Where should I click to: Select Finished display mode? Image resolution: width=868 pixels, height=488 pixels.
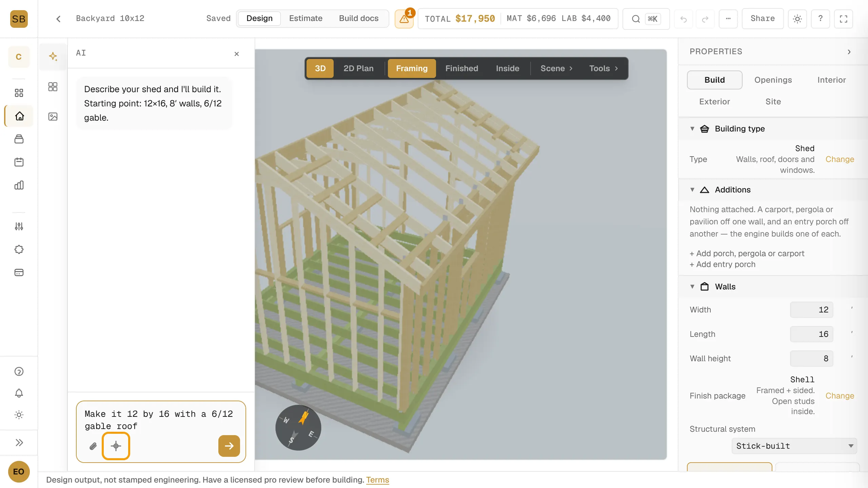[x=461, y=68]
